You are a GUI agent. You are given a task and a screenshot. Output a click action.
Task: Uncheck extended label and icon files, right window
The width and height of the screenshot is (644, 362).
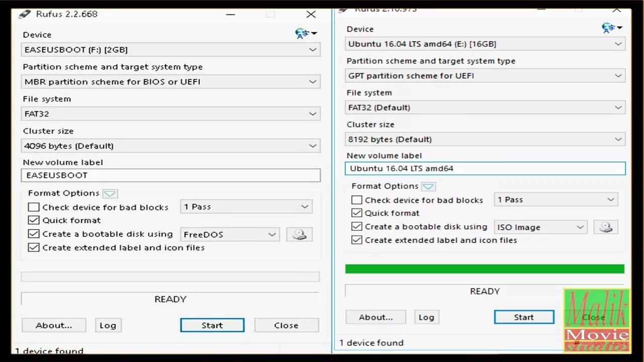(357, 240)
